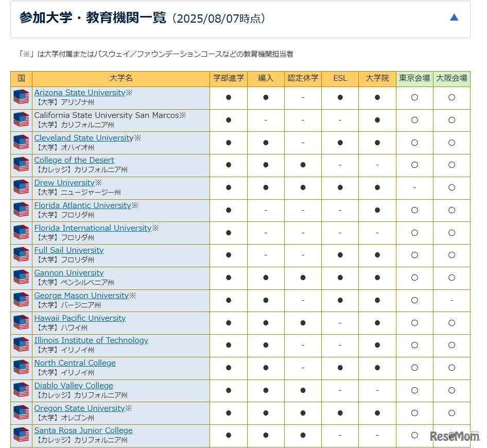Click the US flag icon beside Florida International University
This screenshot has width=487, height=448.
[x=21, y=232]
